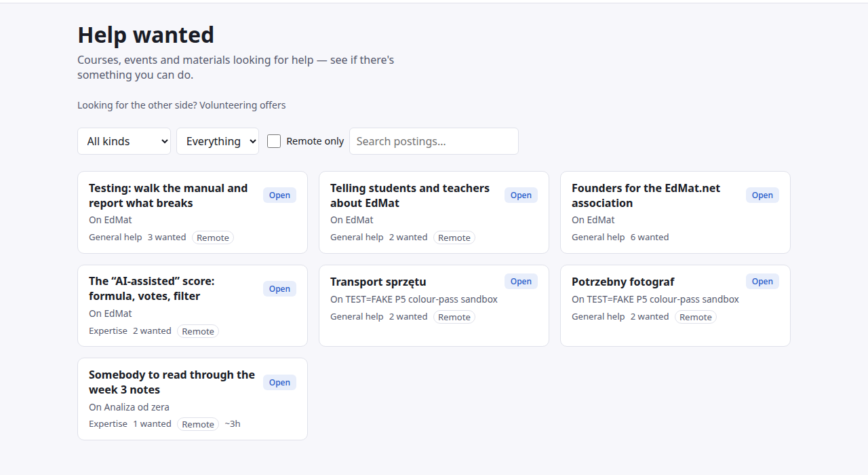868x475 pixels.
Task: Click Remote tag on Transport sprzętu card
Action: point(454,317)
